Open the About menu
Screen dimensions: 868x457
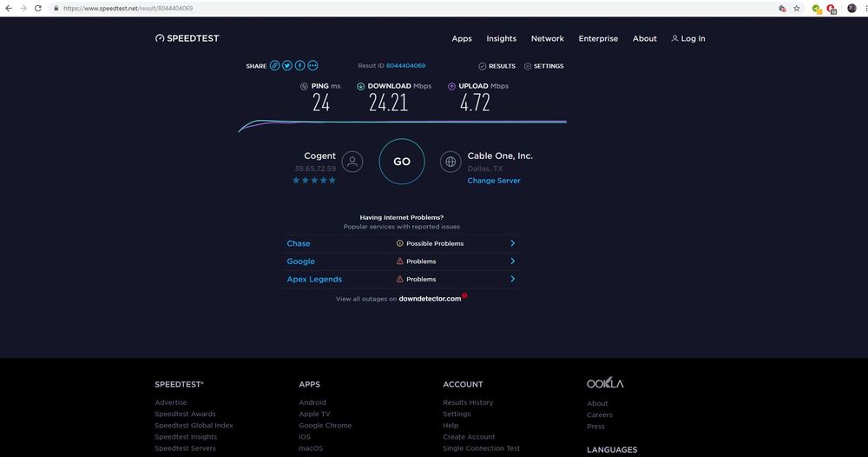click(644, 38)
